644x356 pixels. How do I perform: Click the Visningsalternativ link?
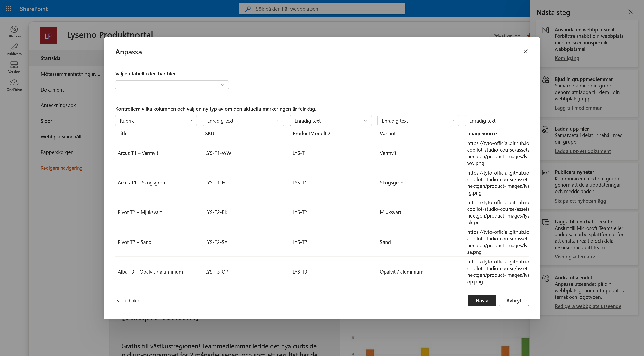click(x=575, y=257)
